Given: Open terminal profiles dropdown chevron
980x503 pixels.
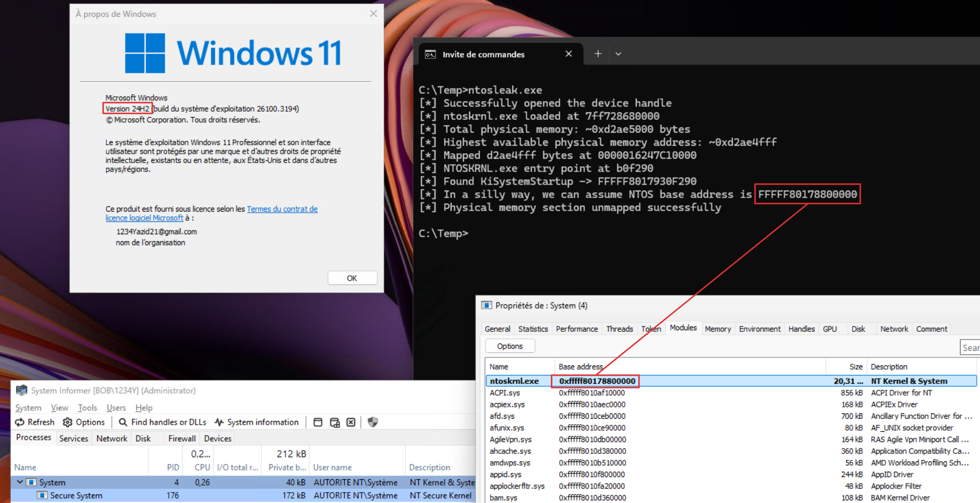Looking at the screenshot, I should (x=618, y=53).
